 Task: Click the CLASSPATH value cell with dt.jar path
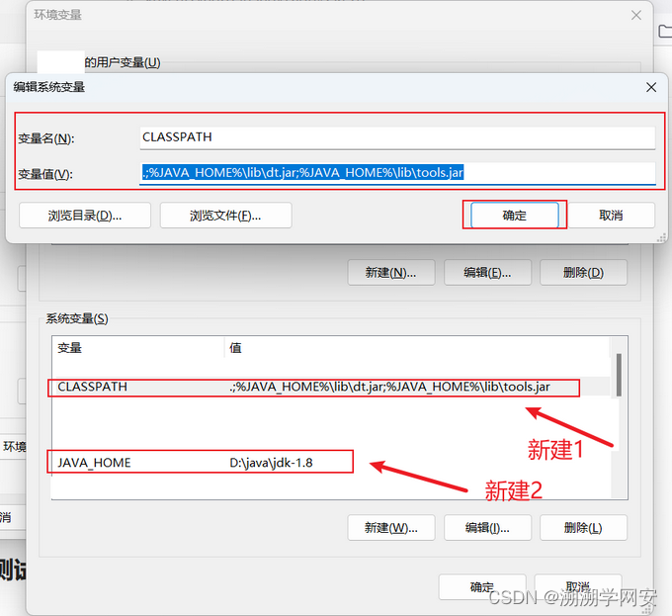[x=389, y=387]
